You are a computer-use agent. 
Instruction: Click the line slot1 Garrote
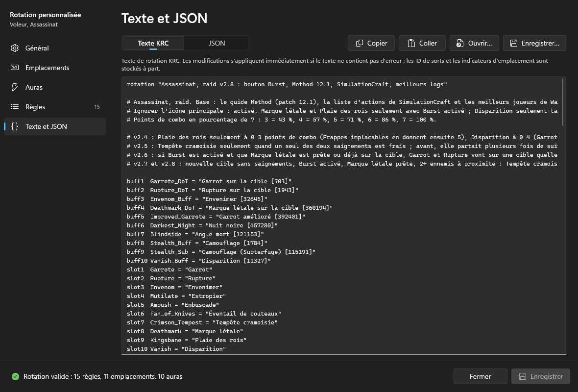169,269
